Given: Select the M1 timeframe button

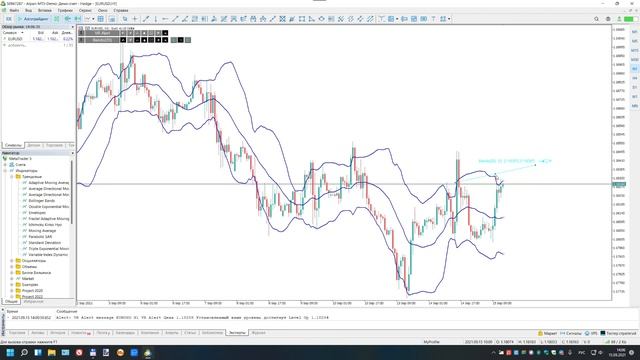Looking at the screenshot, I should click(634, 32).
